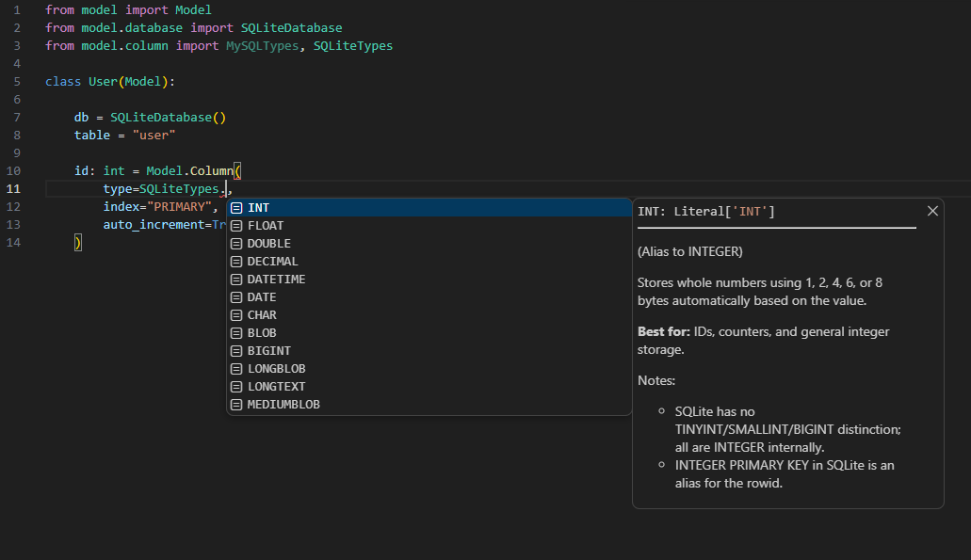Click constant icon beside INT

coord(236,208)
